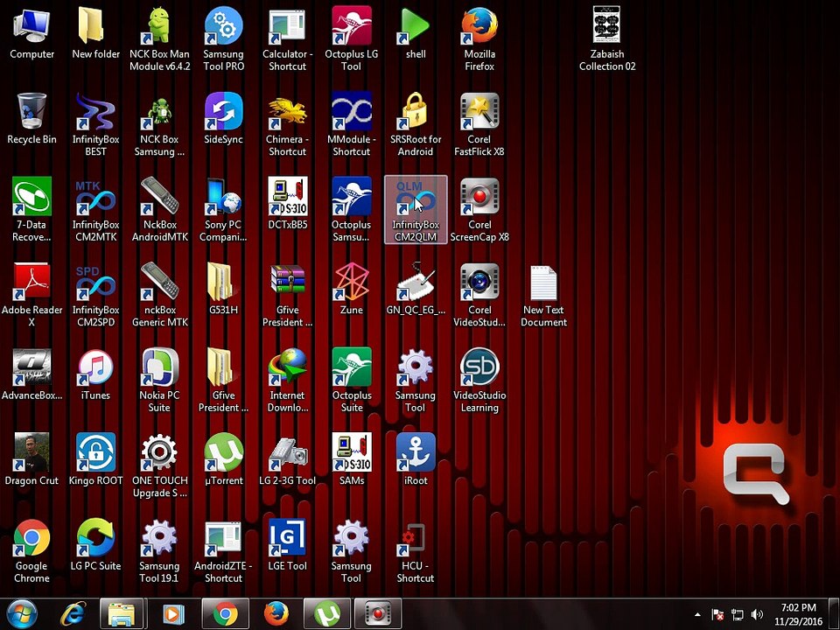The width and height of the screenshot is (840, 630).
Task: Open the clock showing 7:02 PM
Action: (798, 614)
